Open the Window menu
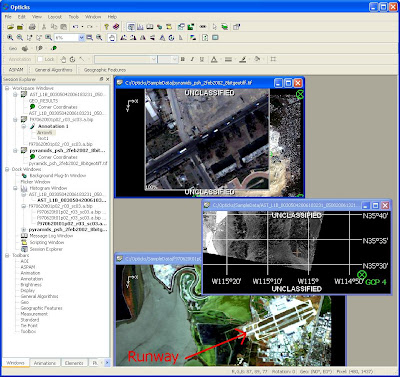400x377 pixels. coord(93,16)
